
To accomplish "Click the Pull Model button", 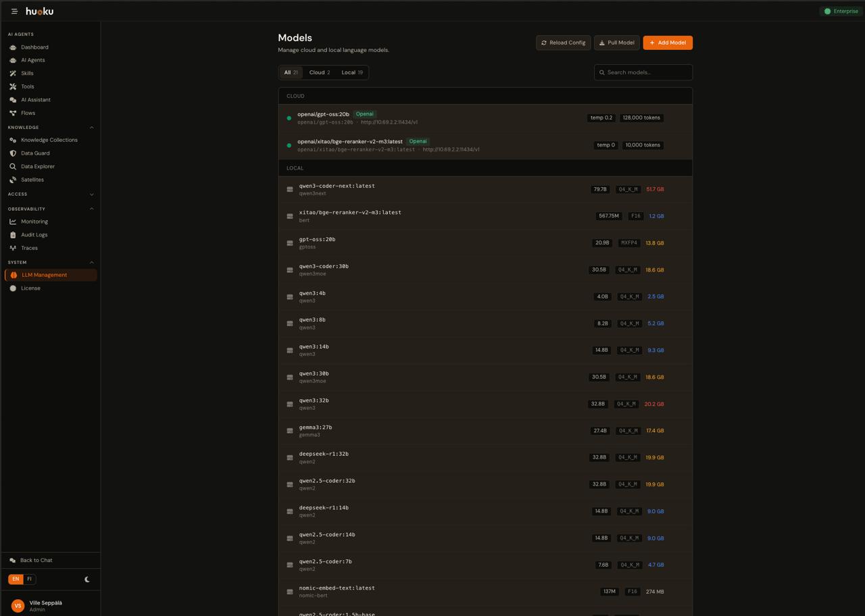I will coord(617,43).
